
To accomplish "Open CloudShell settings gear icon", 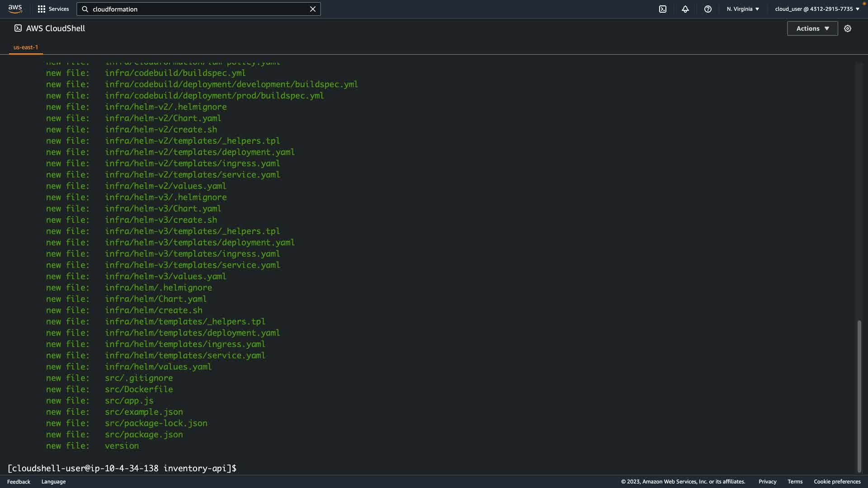I will point(848,28).
